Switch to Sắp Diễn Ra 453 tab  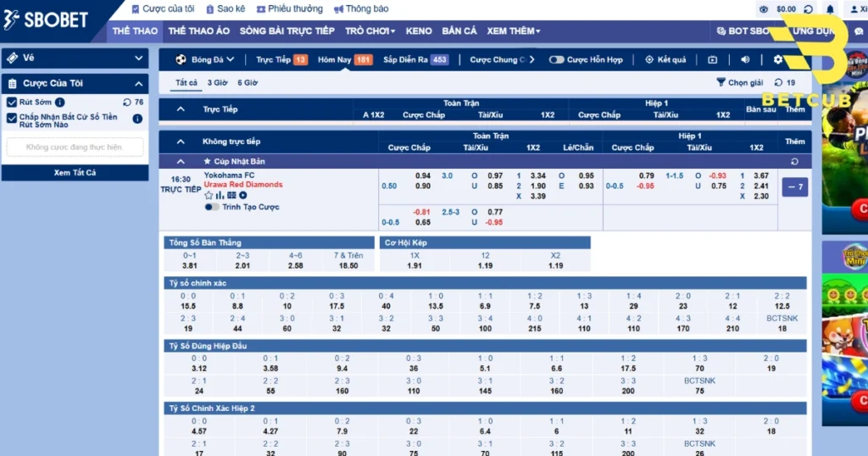tap(415, 60)
